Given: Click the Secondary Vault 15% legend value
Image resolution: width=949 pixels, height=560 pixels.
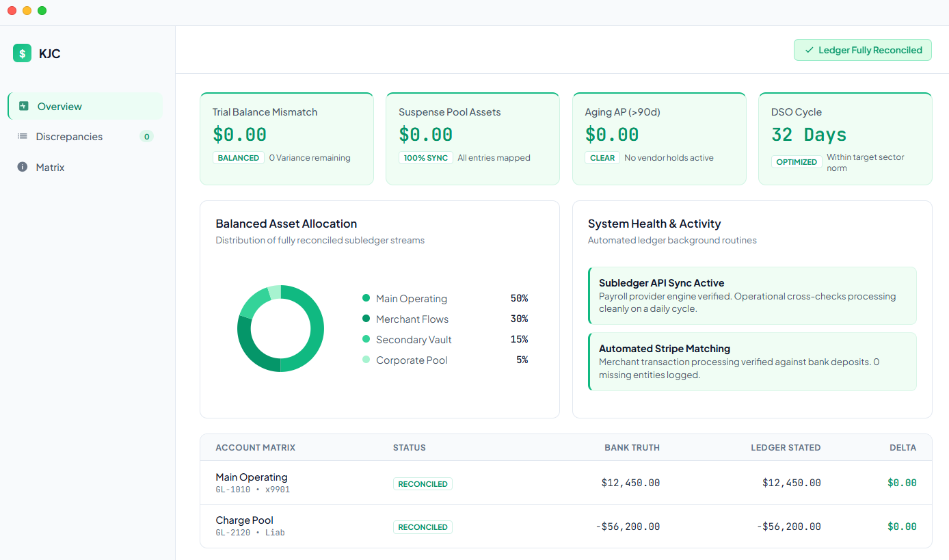Looking at the screenshot, I should tap(519, 339).
